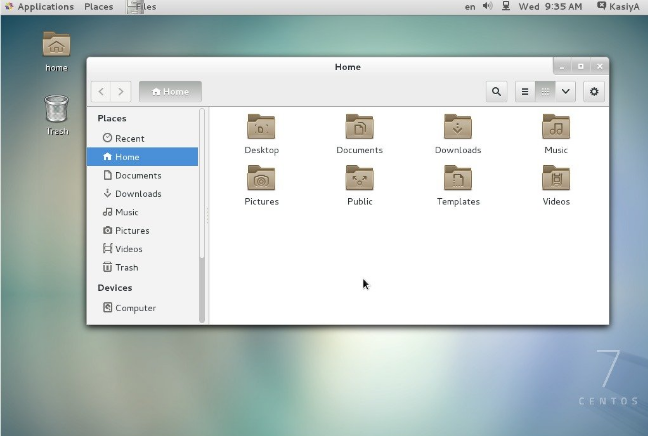Close the Home window

pyautogui.click(x=600, y=67)
